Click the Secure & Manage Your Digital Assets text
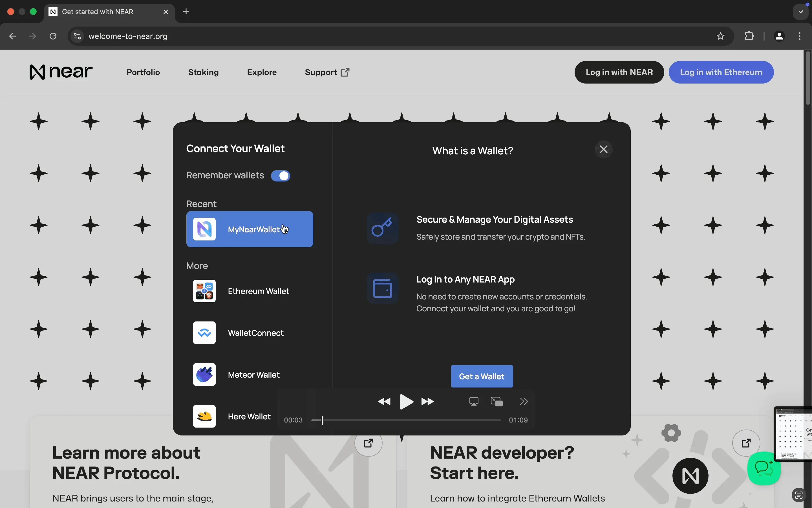 (495, 219)
